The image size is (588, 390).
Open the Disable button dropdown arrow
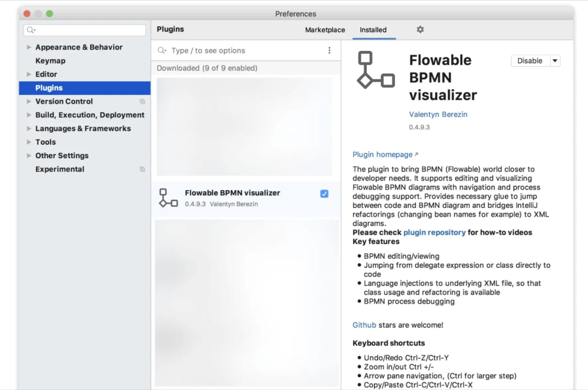point(555,61)
